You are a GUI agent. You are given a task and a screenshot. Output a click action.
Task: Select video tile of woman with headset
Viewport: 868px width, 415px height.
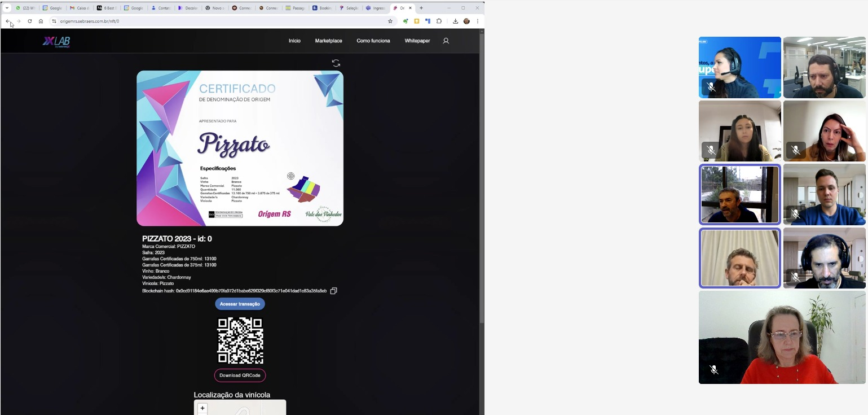tap(740, 67)
